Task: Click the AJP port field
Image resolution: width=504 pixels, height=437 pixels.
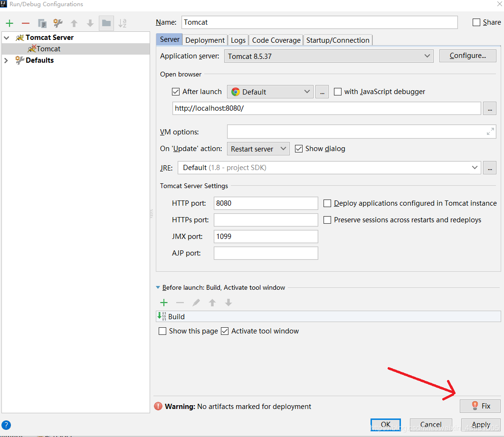Action: click(266, 253)
